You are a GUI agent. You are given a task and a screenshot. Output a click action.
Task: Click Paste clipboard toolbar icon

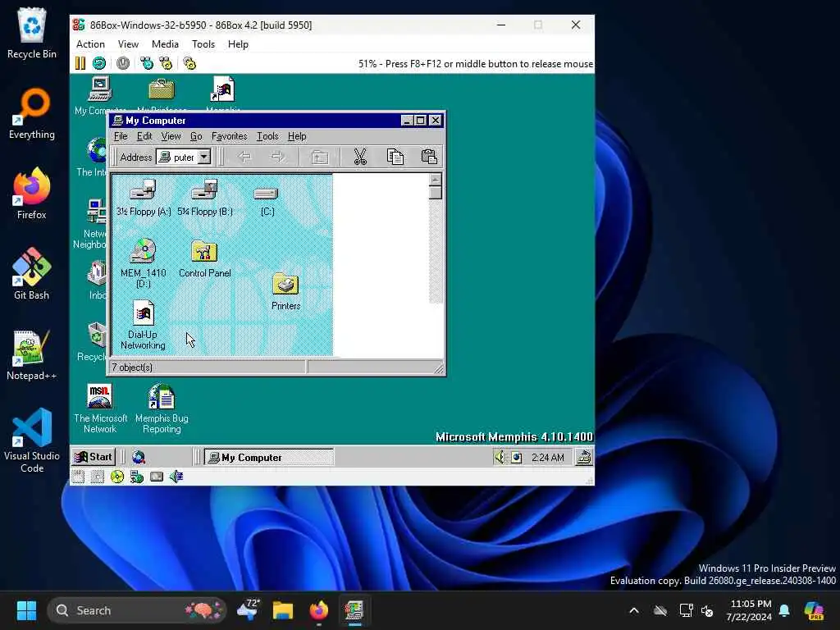pyautogui.click(x=429, y=157)
